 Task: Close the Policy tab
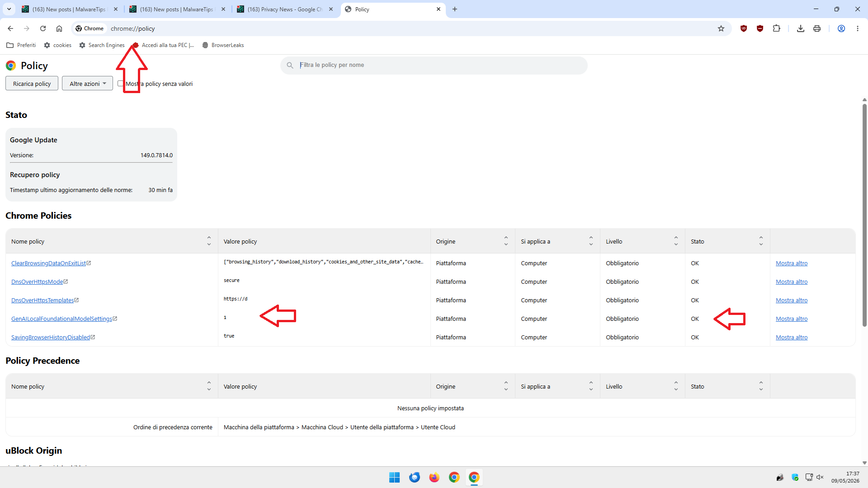438,9
